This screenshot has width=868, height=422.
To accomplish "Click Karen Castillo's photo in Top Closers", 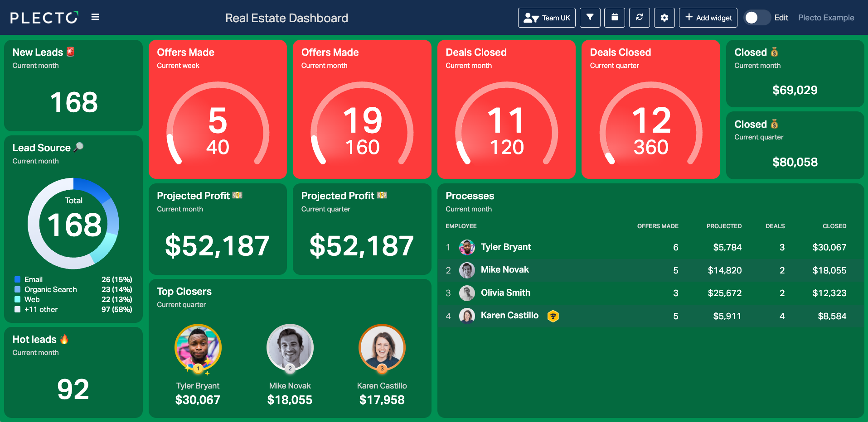I will coord(382,348).
